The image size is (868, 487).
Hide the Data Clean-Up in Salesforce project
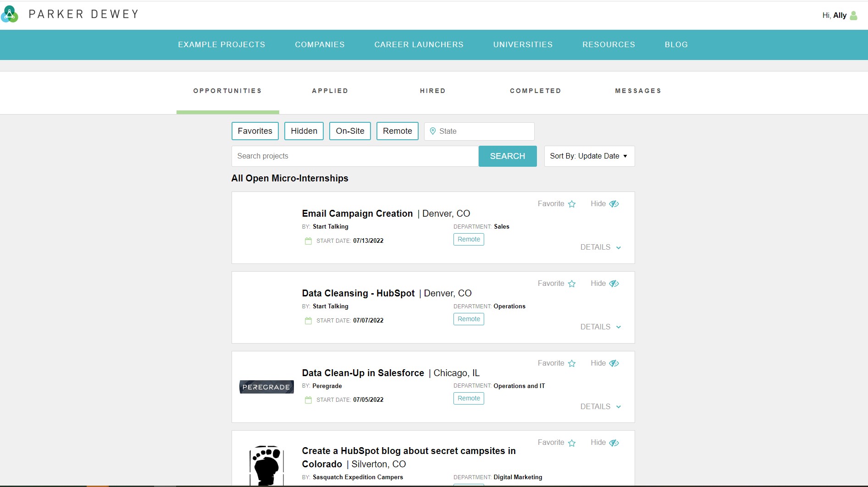click(605, 363)
